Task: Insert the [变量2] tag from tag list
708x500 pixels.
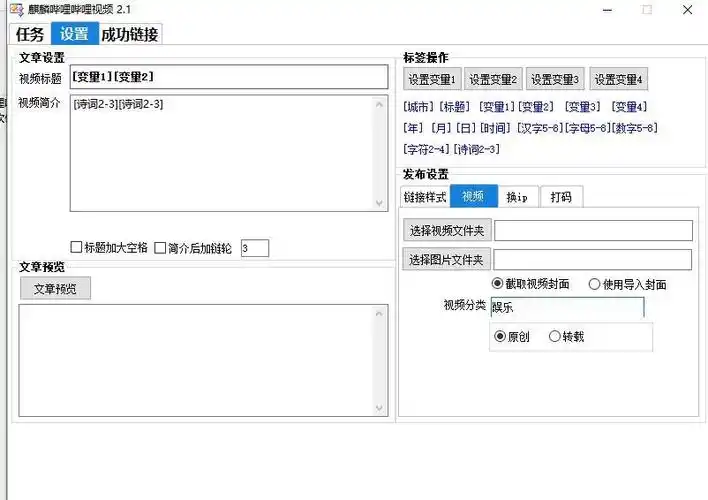Action: coord(536,107)
